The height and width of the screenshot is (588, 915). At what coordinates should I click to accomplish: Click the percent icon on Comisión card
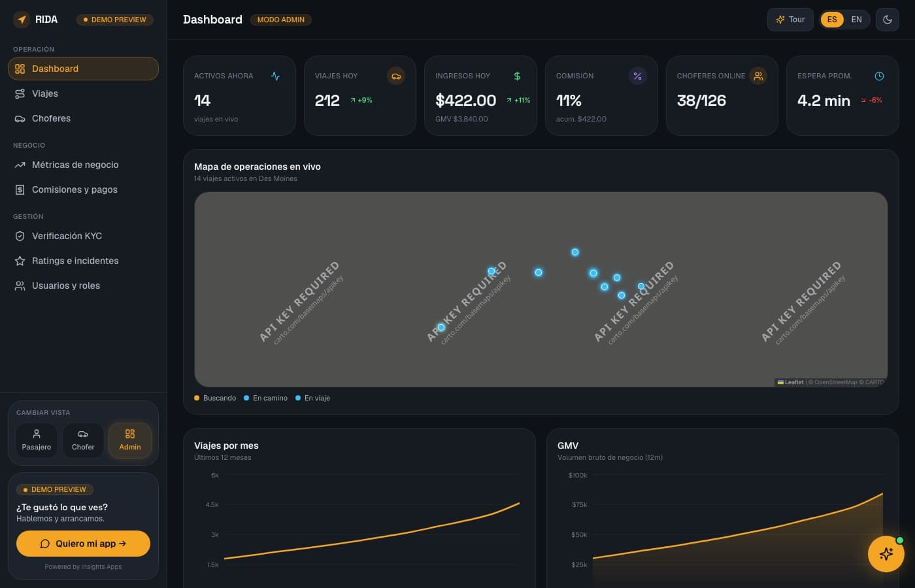(x=637, y=76)
